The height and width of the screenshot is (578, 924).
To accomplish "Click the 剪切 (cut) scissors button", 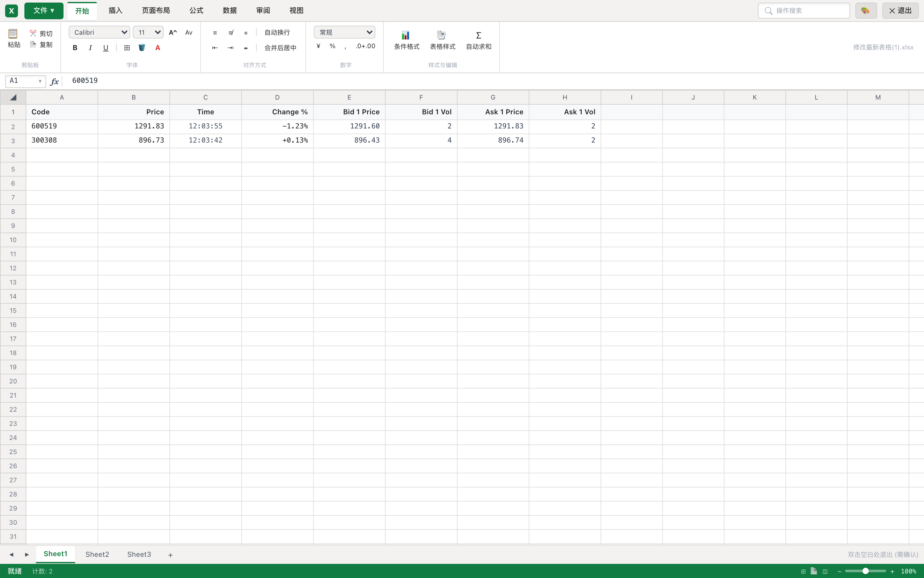I will pyautogui.click(x=41, y=34).
